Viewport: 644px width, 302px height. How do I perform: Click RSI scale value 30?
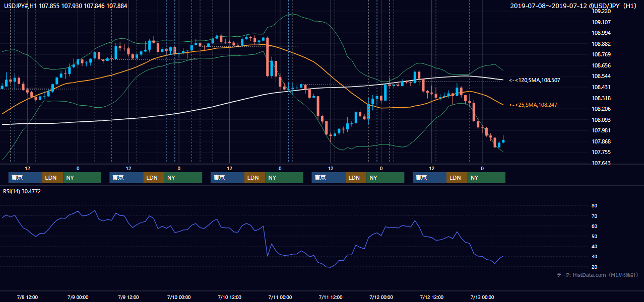click(x=594, y=257)
